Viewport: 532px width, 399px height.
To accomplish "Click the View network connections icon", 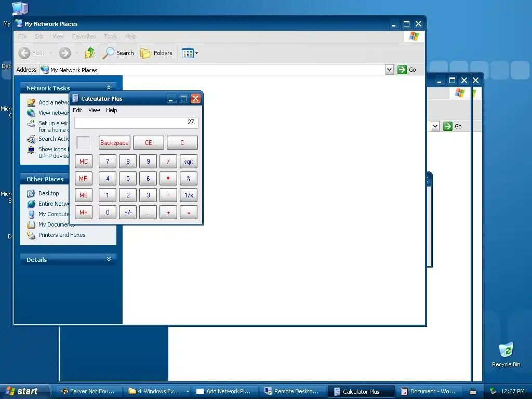I will tap(31, 113).
